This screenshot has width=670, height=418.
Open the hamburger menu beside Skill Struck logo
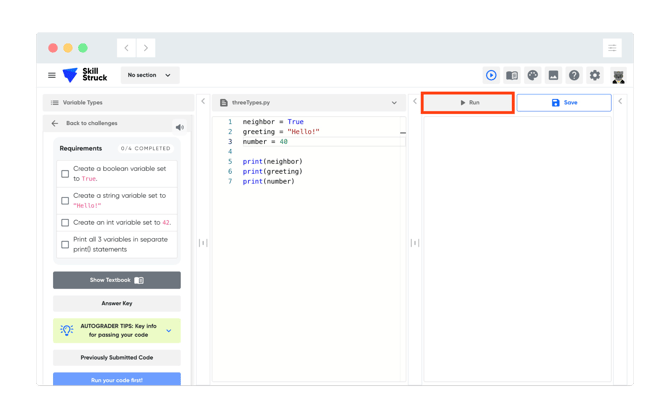coord(52,75)
